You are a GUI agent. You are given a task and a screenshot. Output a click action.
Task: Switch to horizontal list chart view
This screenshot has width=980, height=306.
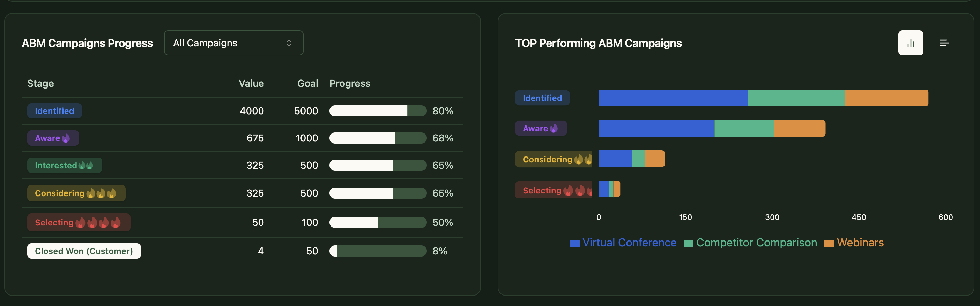click(x=944, y=43)
